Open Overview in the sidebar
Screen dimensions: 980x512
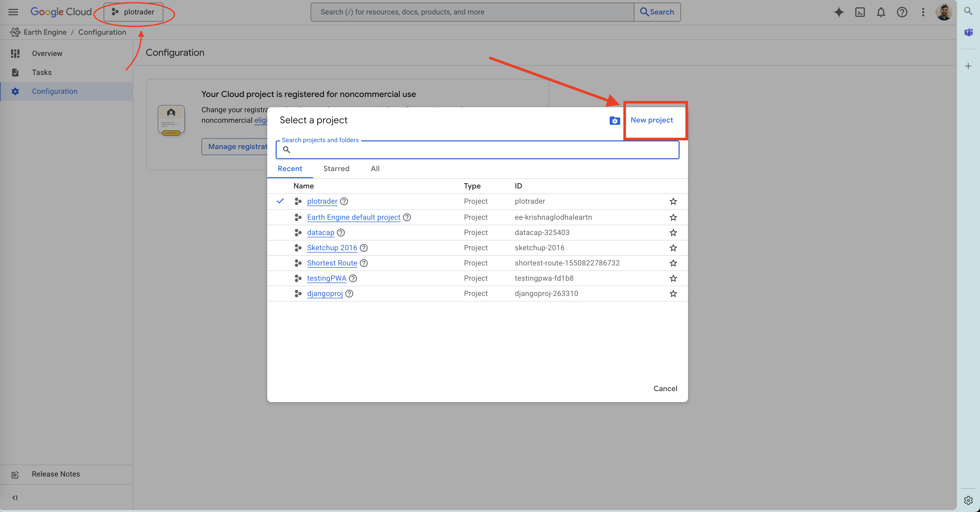pyautogui.click(x=66, y=54)
